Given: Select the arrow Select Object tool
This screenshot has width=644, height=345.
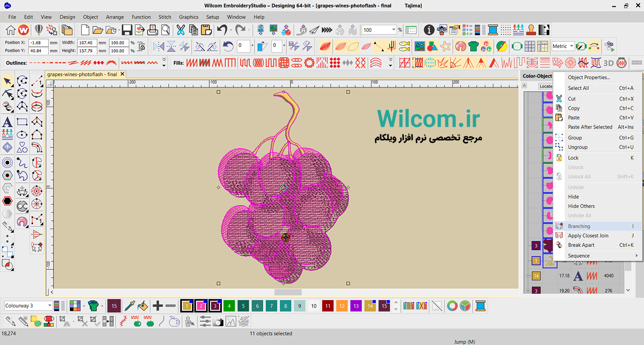Looking at the screenshot, I should click(x=7, y=81).
